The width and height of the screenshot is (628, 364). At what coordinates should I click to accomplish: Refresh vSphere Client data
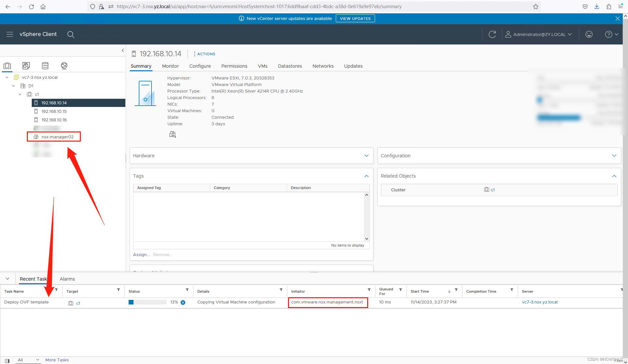(492, 34)
